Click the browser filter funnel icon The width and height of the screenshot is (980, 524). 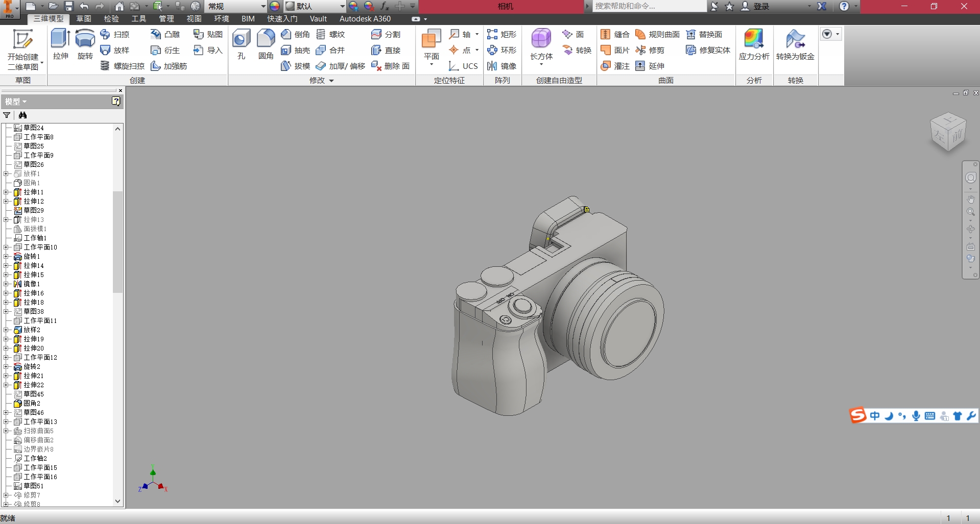click(7, 115)
